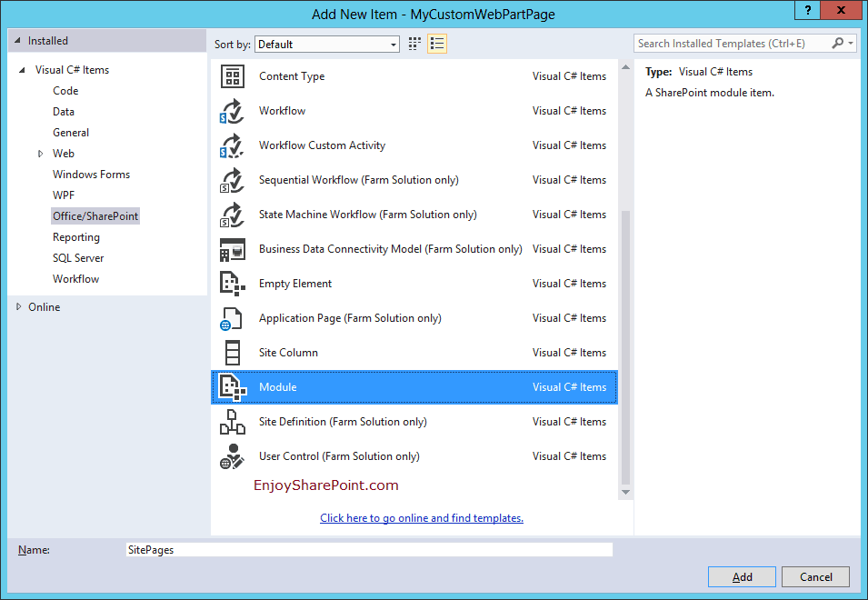Screen dimensions: 868x600
Task: Collapse the Visual C# Items node
Action: pyautogui.click(x=24, y=69)
